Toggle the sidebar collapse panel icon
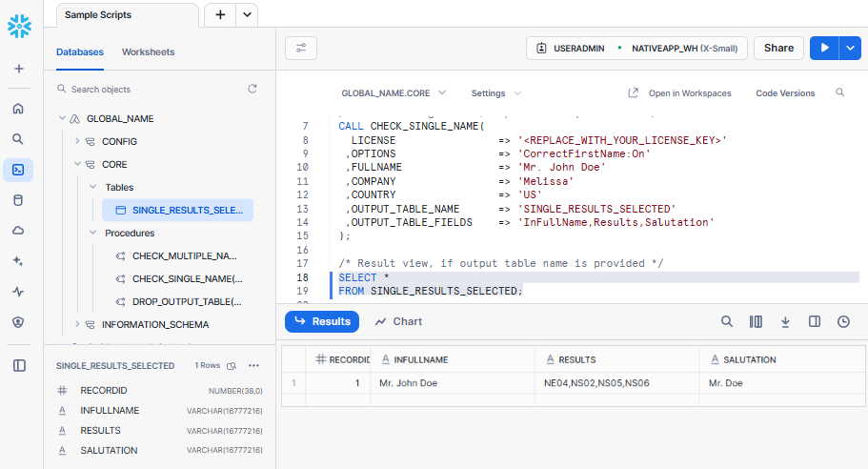The width and height of the screenshot is (868, 469). (x=19, y=365)
